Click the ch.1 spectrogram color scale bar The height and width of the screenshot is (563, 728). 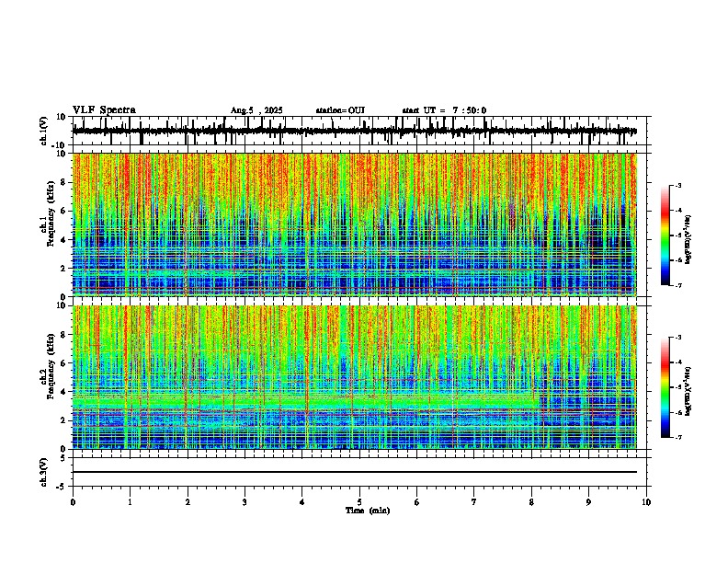[x=665, y=236]
